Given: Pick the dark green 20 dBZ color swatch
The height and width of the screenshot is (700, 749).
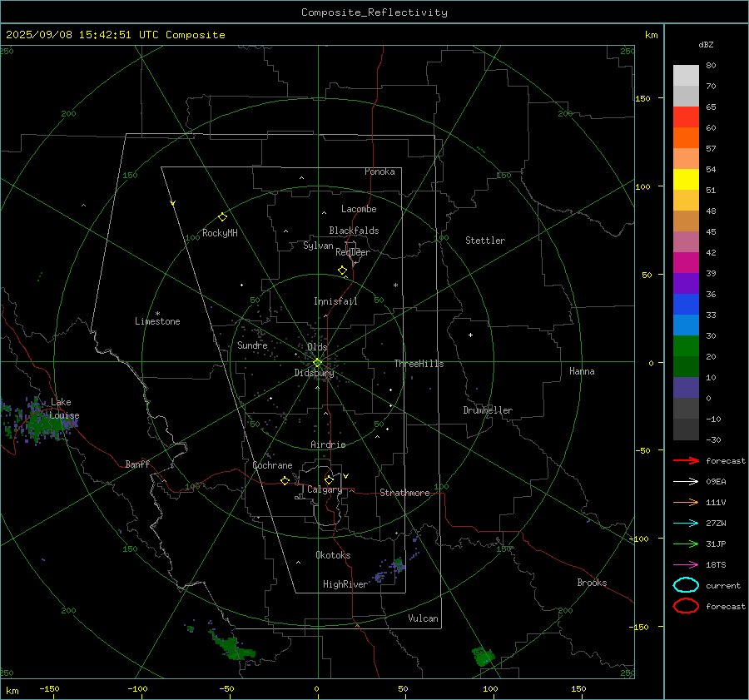Looking at the screenshot, I should coord(686,366).
